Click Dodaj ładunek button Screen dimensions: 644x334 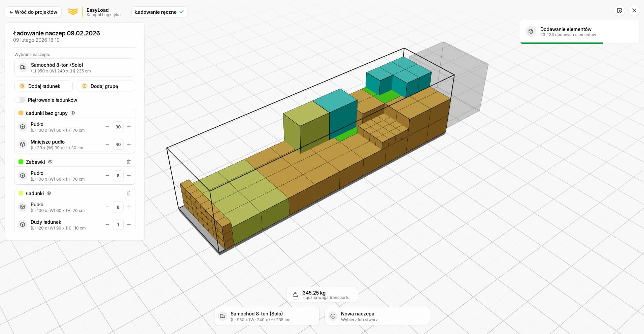pos(43,86)
